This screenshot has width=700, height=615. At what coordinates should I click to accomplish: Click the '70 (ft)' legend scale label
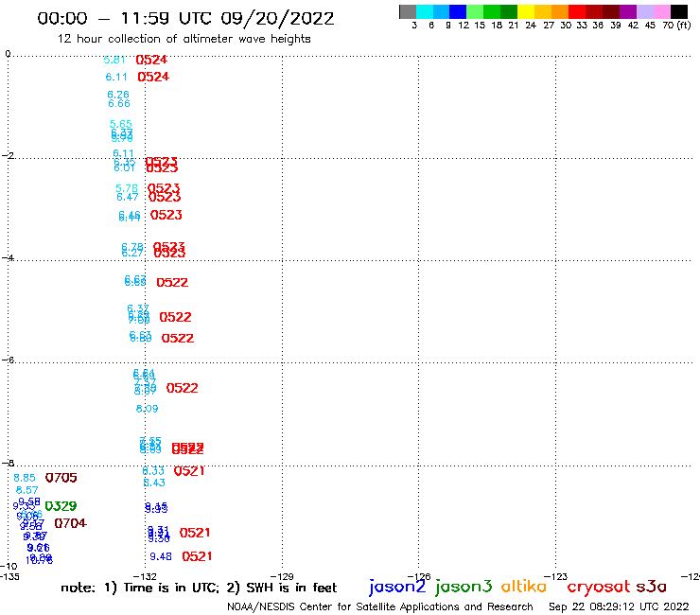(x=676, y=26)
